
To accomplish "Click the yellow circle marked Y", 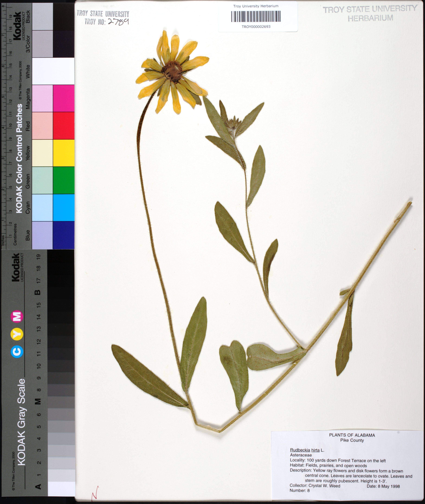I will [17, 334].
